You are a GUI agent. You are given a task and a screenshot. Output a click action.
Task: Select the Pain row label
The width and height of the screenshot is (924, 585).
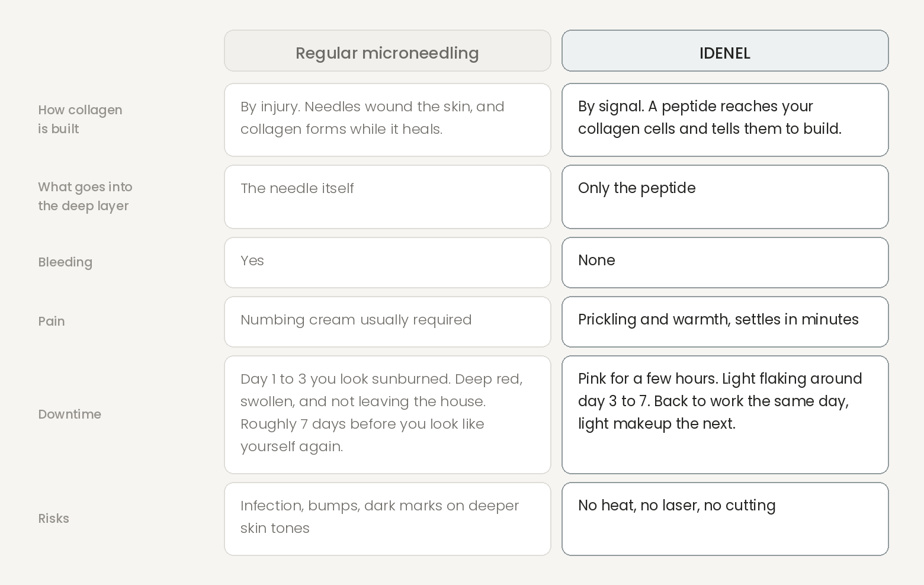[52, 322]
